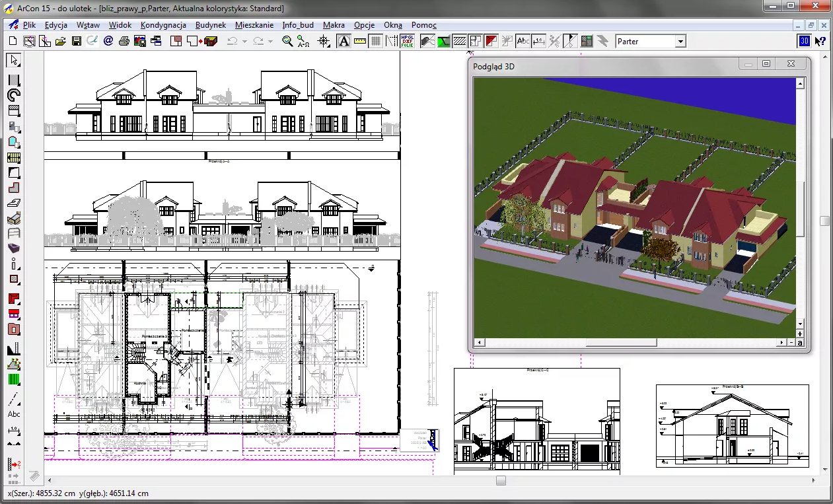Toggle the floor plan rooms display icon

(x=475, y=41)
